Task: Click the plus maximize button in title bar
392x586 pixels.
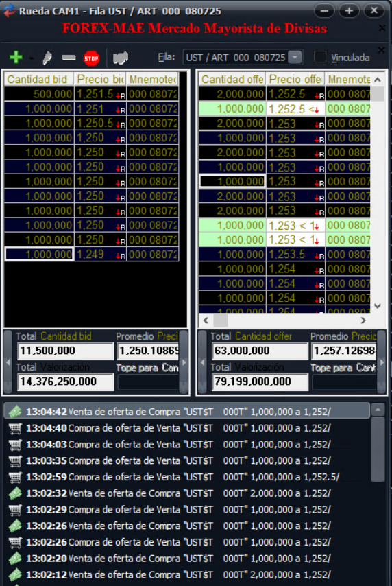Action: [349, 11]
